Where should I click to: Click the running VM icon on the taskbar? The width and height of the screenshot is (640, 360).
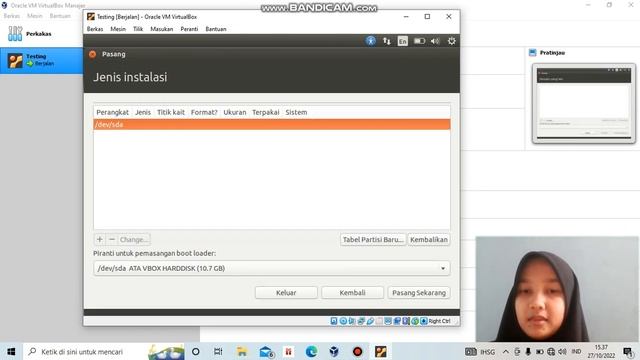[x=380, y=351]
